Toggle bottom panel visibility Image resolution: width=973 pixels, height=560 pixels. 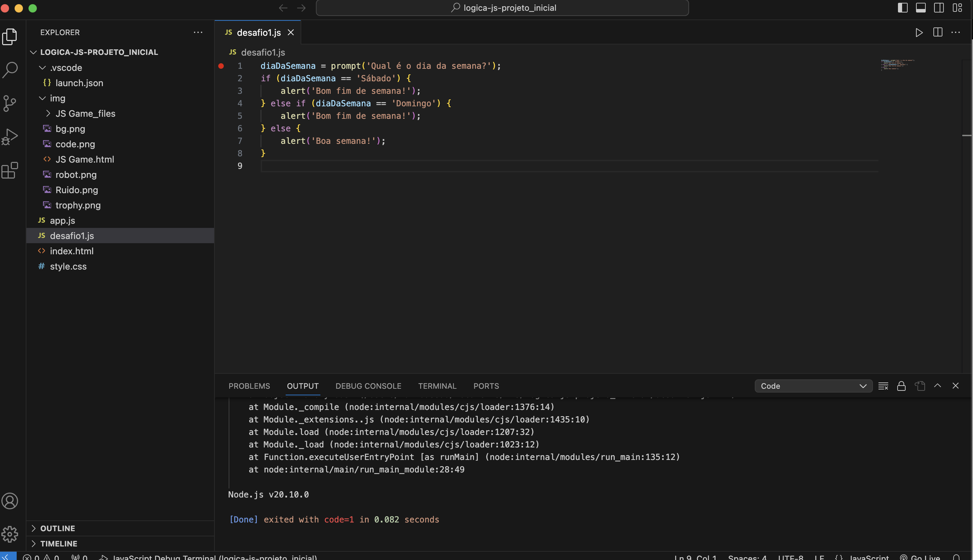921,8
